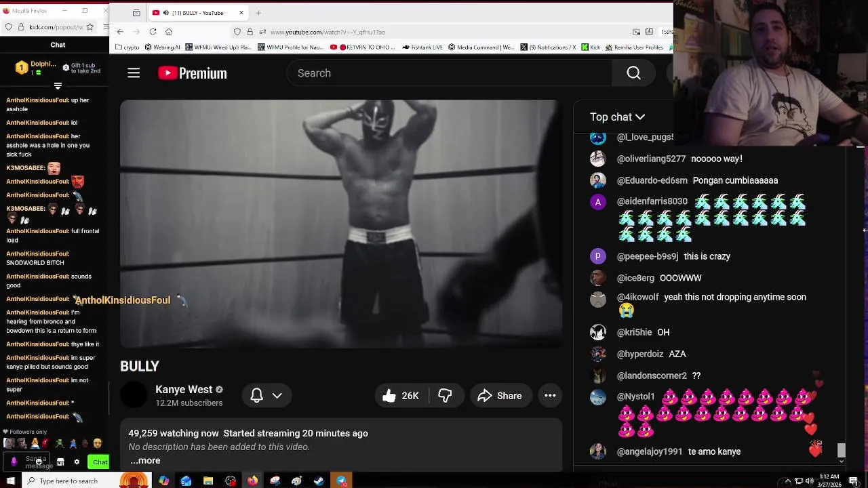Open the RETVRN TO OHIO bookmark
868x488 pixels.
(x=363, y=47)
